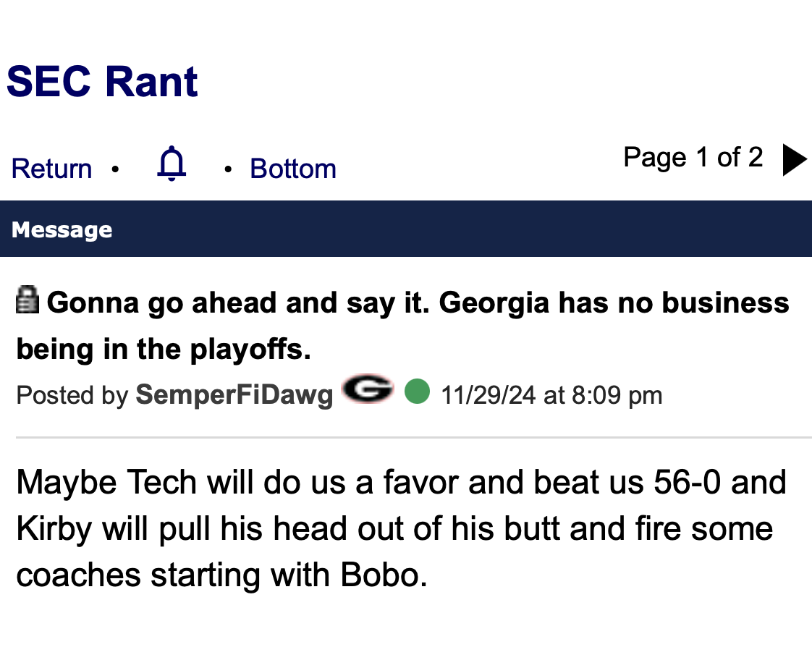Click the post text starting 'Maybe Tech'

(401, 482)
